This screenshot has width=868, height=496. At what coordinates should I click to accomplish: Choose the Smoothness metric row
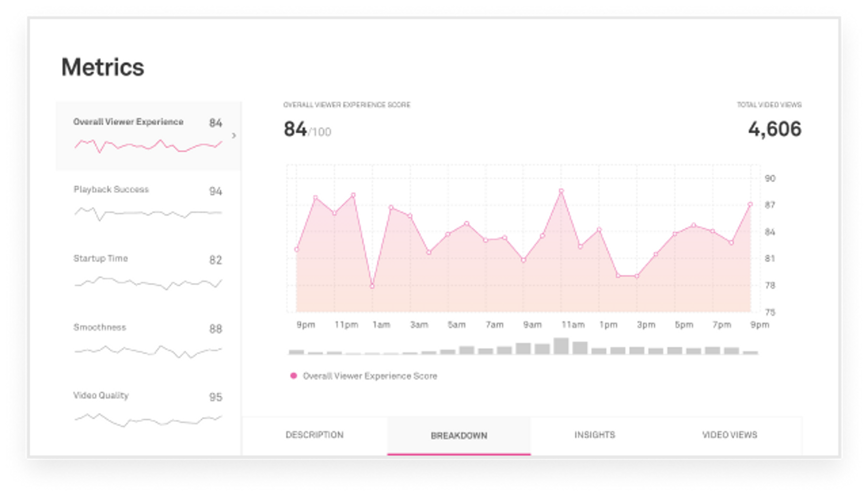(100, 327)
